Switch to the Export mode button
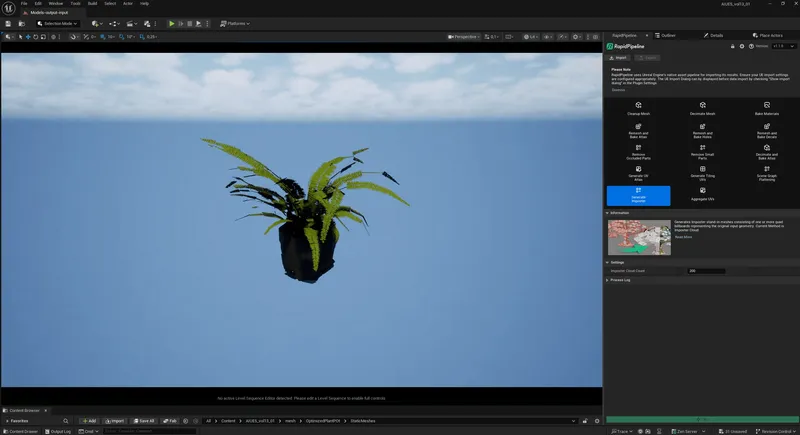The image size is (800, 435). click(x=647, y=58)
